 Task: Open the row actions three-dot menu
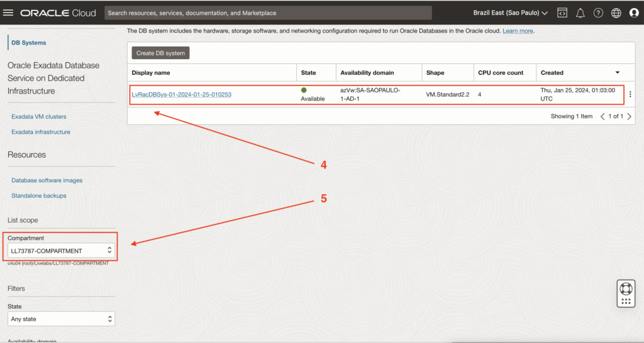pos(630,94)
